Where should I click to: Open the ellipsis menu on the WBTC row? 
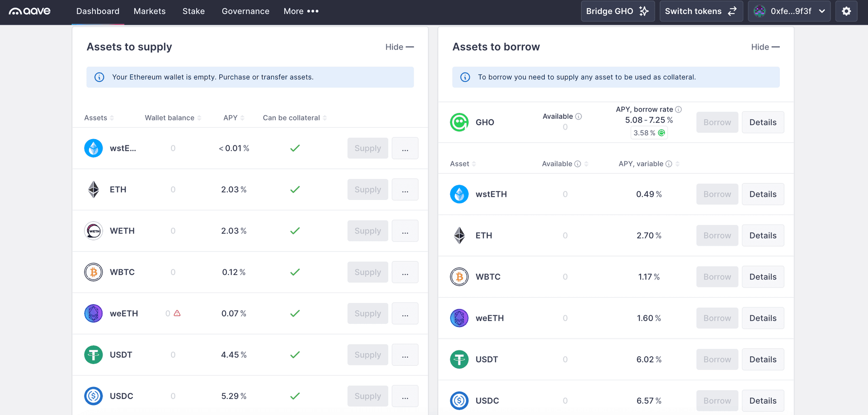pyautogui.click(x=405, y=272)
